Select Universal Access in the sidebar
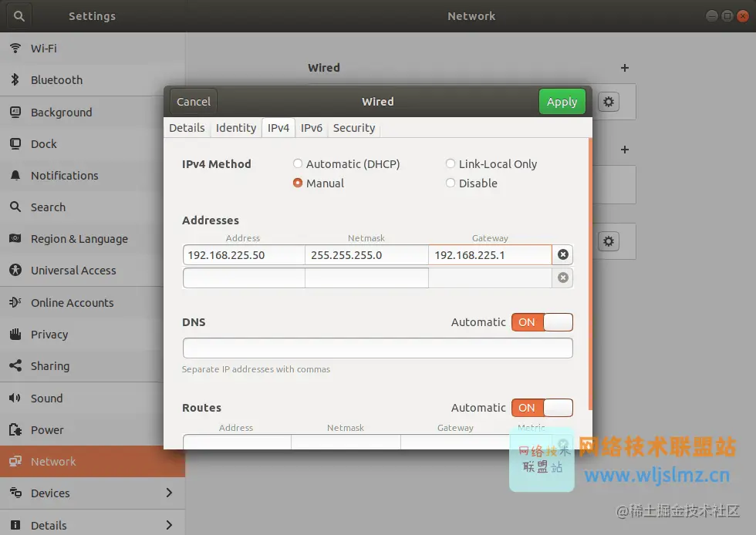Image resolution: width=756 pixels, height=535 pixels. (73, 270)
